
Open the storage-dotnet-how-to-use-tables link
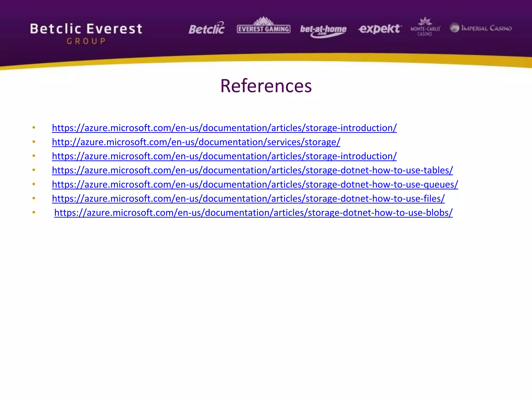[252, 170]
